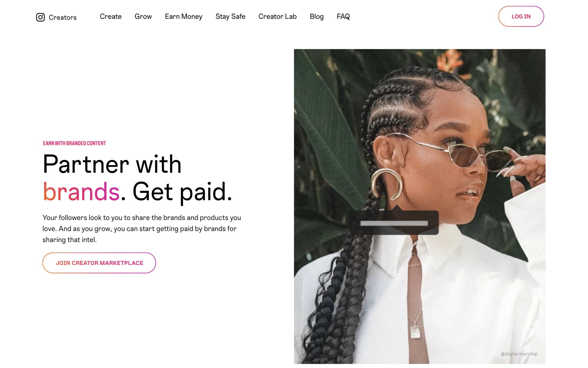Open the Creators home wordmark
Viewport: 588px width, 368px height.
click(x=62, y=17)
